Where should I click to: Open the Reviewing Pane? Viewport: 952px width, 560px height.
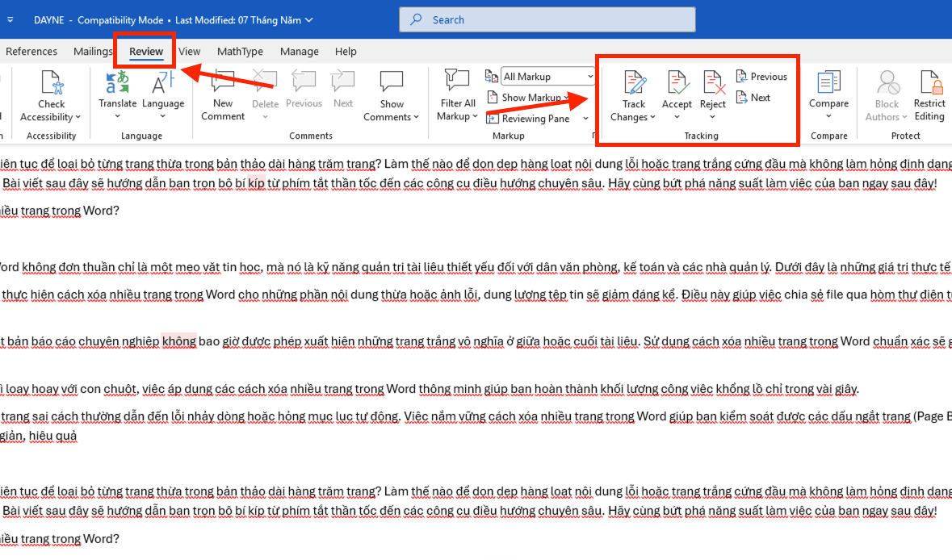pyautogui.click(x=528, y=119)
